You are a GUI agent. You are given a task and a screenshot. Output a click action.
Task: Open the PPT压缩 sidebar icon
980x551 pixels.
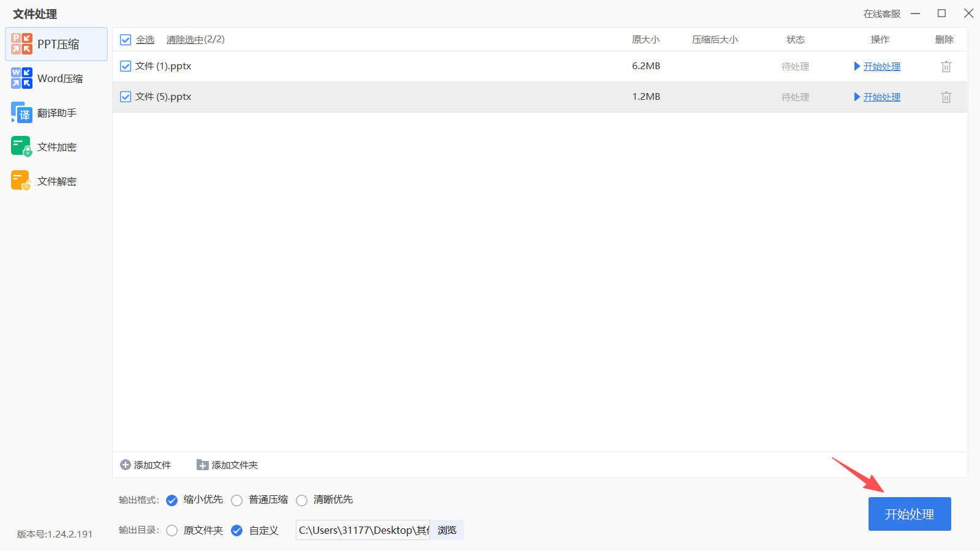pyautogui.click(x=21, y=44)
